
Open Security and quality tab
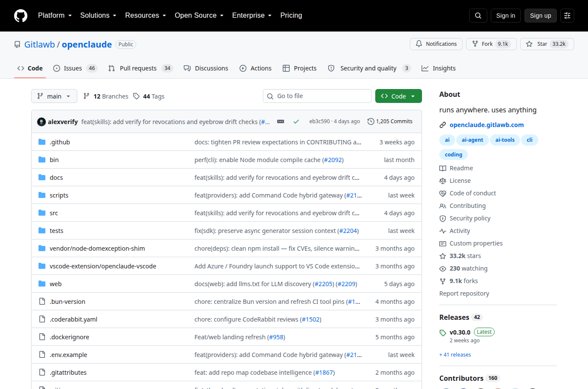[369, 68]
